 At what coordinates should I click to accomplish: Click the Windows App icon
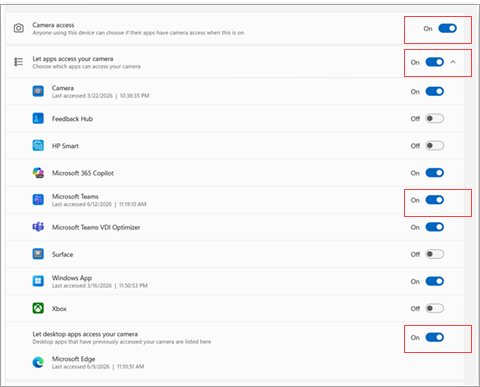point(38,281)
